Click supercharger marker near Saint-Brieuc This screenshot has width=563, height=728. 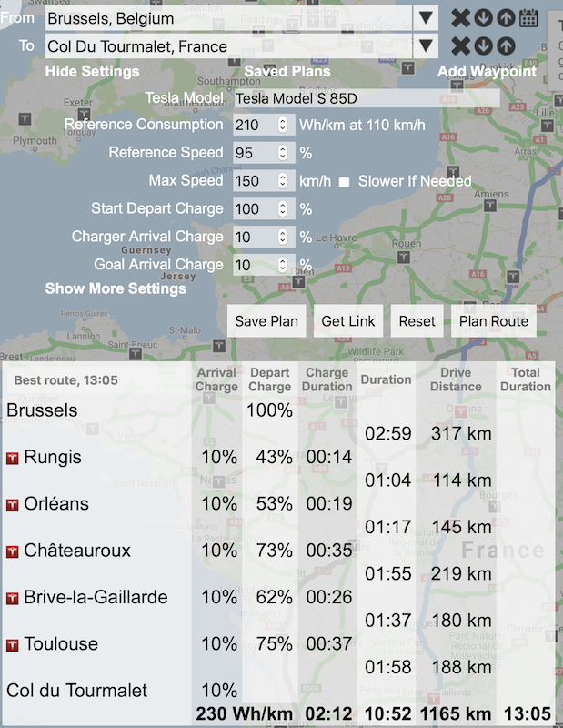pos(136,353)
